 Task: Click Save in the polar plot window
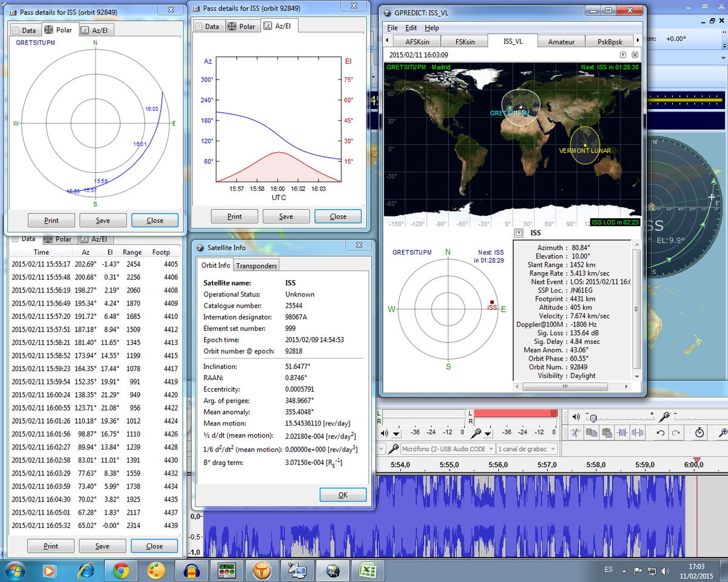coord(103,220)
